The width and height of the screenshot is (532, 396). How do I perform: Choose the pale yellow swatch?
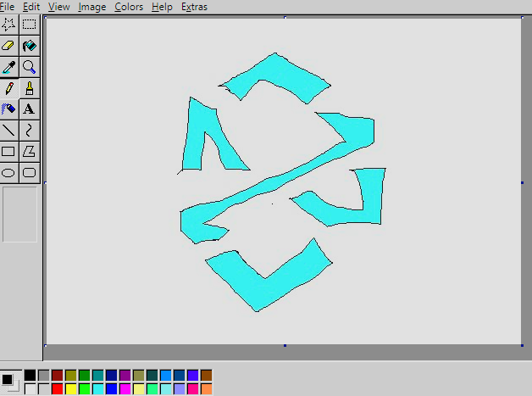138,389
